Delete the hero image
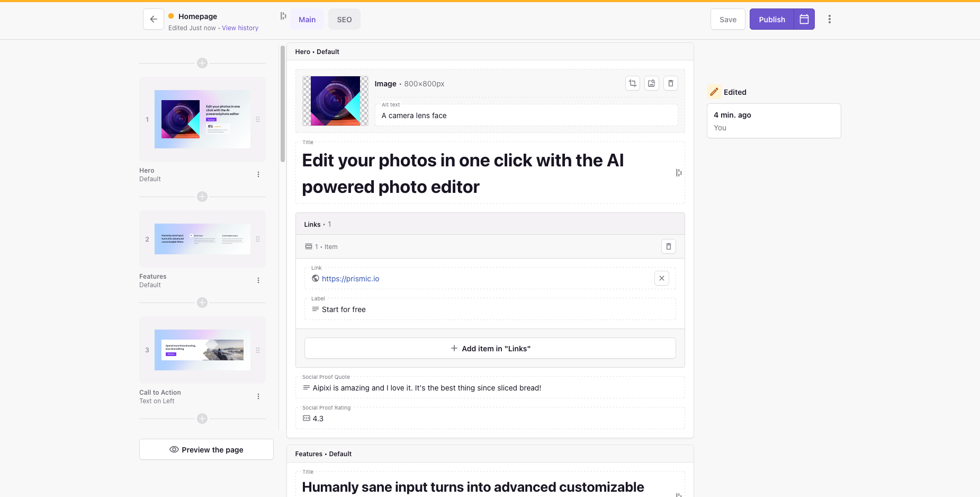This screenshot has width=980, height=497. (671, 83)
